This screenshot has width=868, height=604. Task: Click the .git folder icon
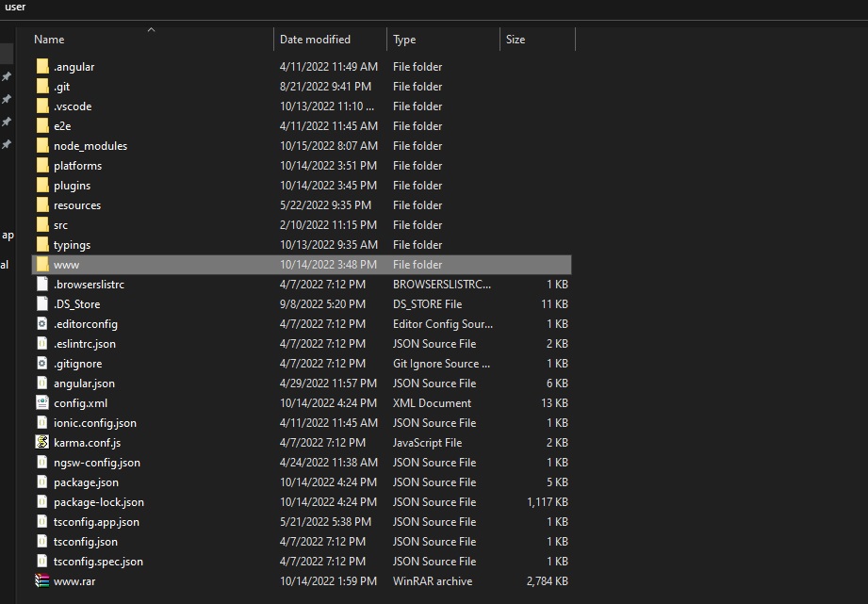click(x=42, y=87)
